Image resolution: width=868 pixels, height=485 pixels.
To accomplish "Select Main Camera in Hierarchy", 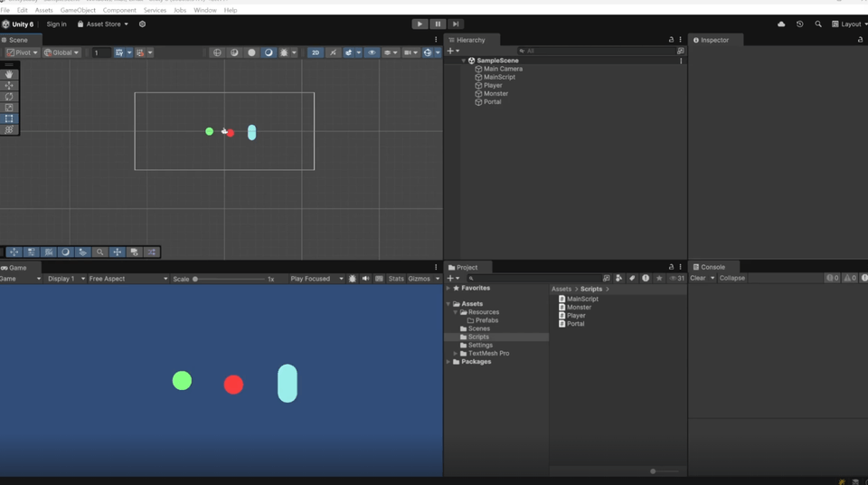I will (503, 69).
